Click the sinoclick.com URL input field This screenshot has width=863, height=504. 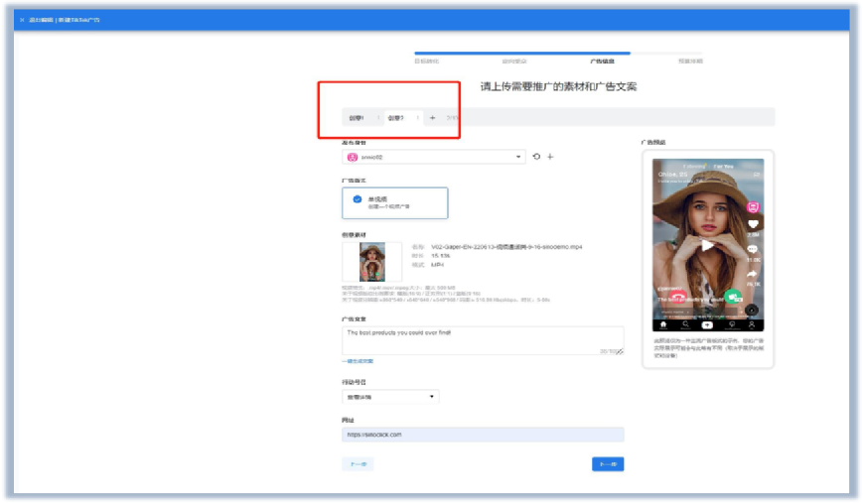pos(483,435)
